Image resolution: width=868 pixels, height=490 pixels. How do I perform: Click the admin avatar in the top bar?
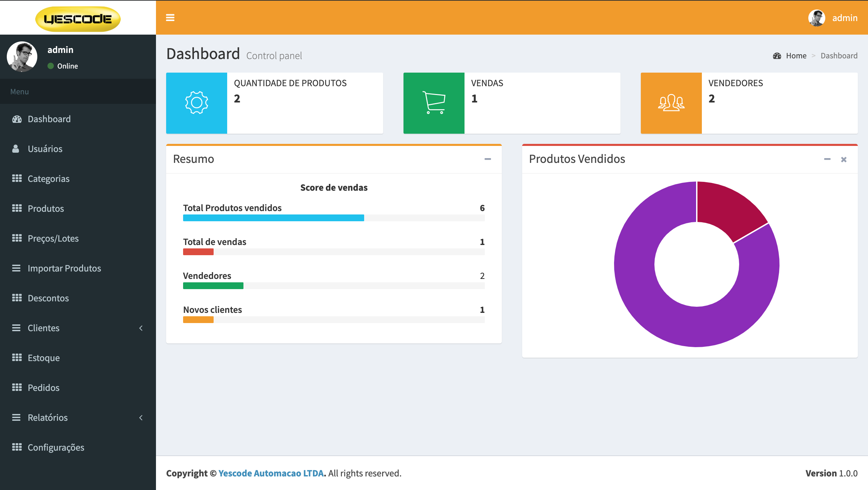tap(816, 18)
